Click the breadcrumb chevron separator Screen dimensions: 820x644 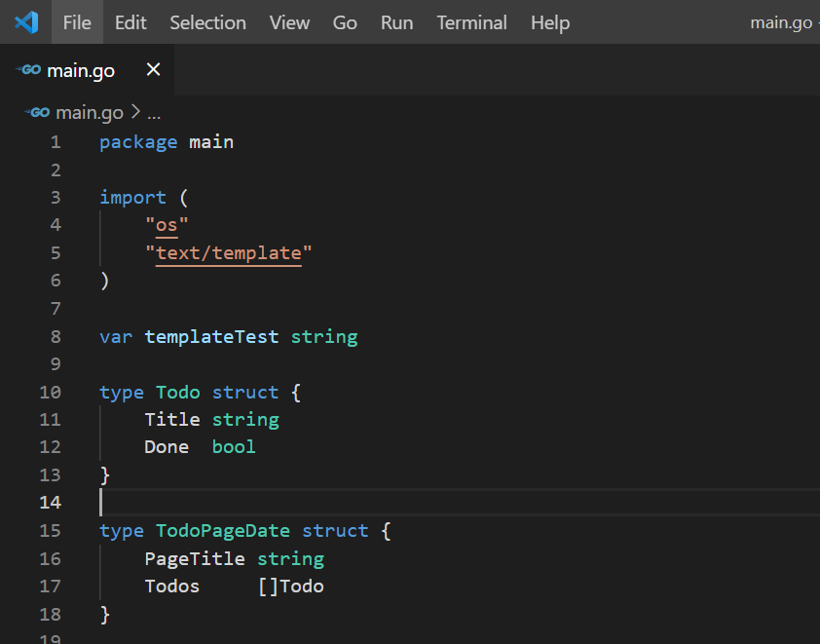[x=135, y=112]
